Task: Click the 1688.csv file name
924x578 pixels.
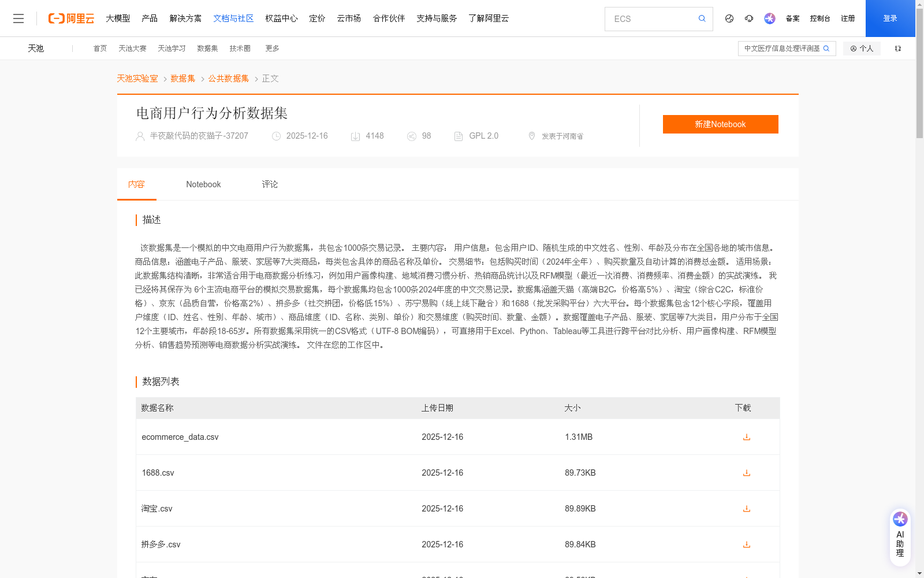Action: tap(158, 473)
